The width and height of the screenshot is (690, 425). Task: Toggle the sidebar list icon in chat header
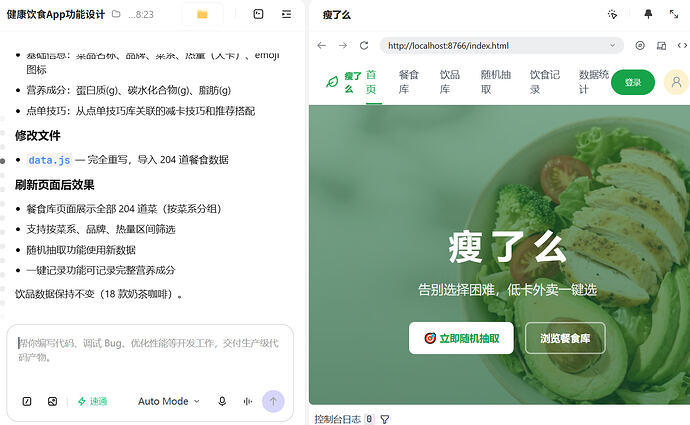pos(286,14)
